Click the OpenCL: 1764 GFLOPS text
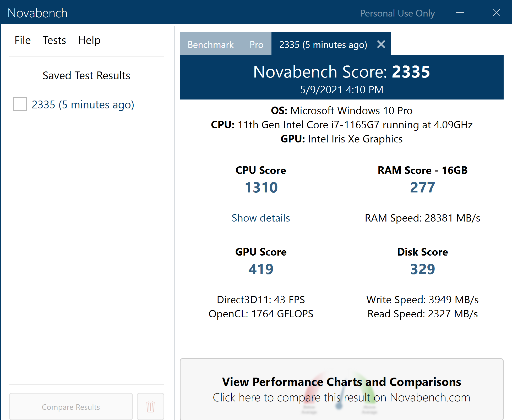 click(261, 314)
